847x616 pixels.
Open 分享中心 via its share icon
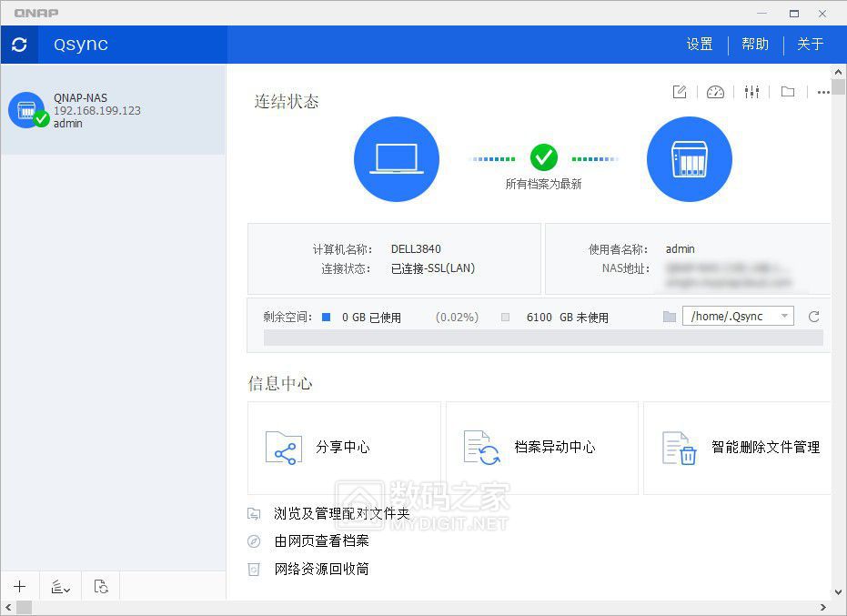285,447
